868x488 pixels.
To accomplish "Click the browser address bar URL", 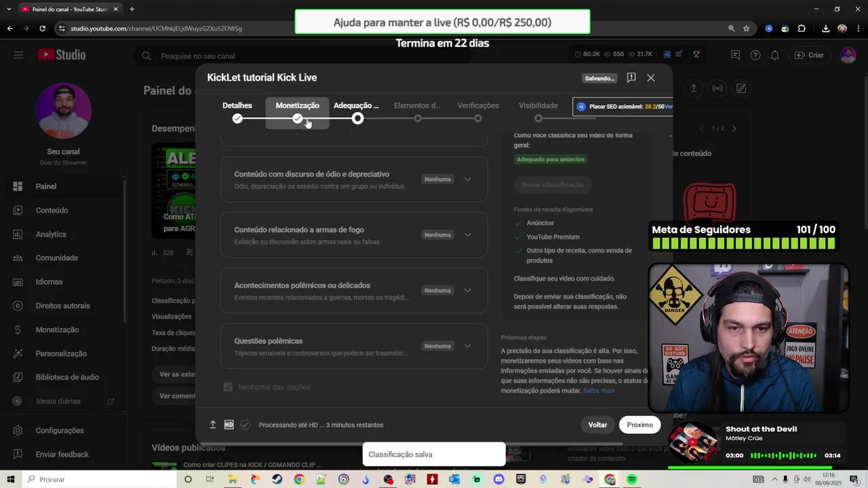I will [157, 28].
